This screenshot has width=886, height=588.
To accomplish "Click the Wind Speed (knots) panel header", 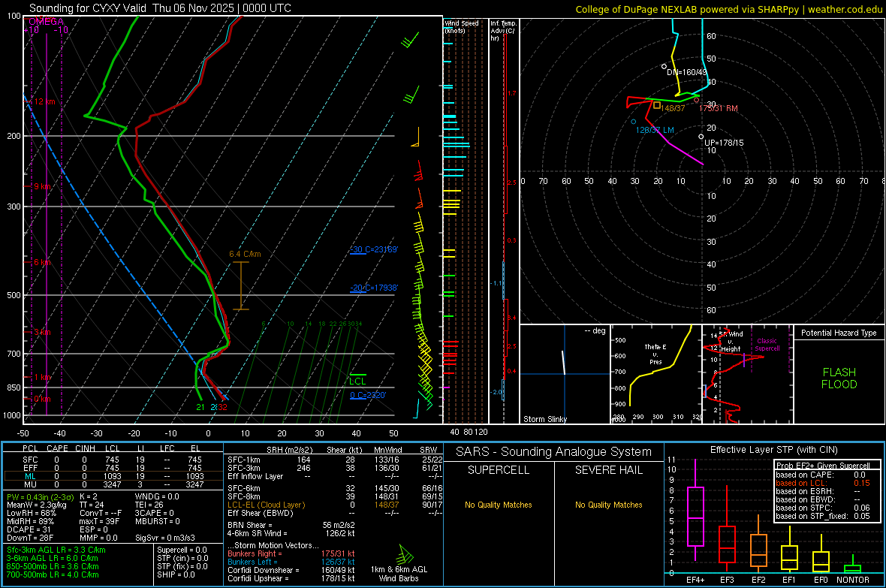I will [x=462, y=26].
